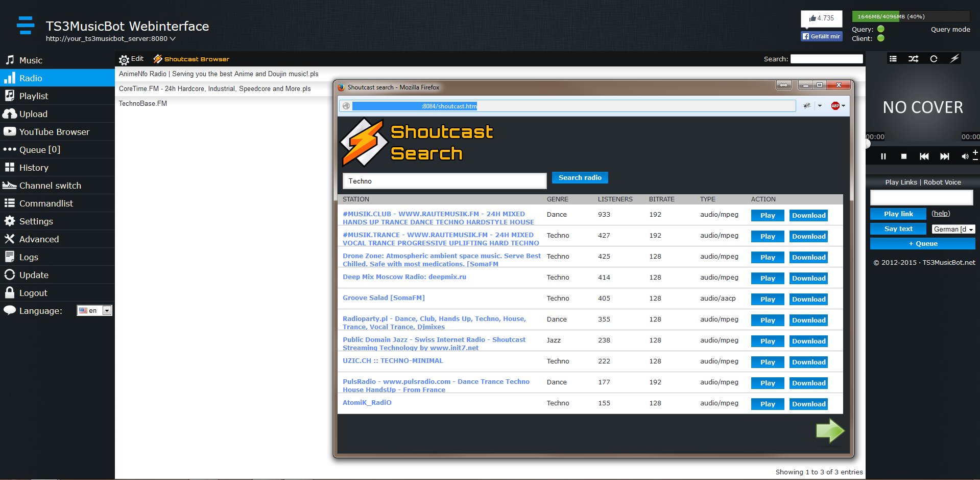This screenshot has width=980, height=480.
Task: Focus Shoutcast search field containing Techno
Action: pyautogui.click(x=444, y=181)
